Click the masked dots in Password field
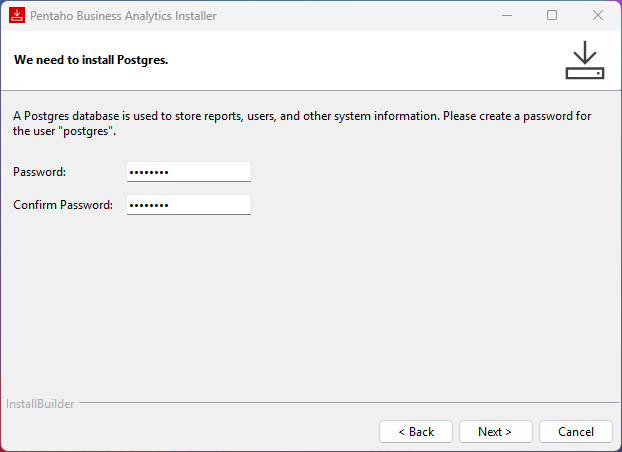Image resolution: width=622 pixels, height=452 pixels. [149, 172]
